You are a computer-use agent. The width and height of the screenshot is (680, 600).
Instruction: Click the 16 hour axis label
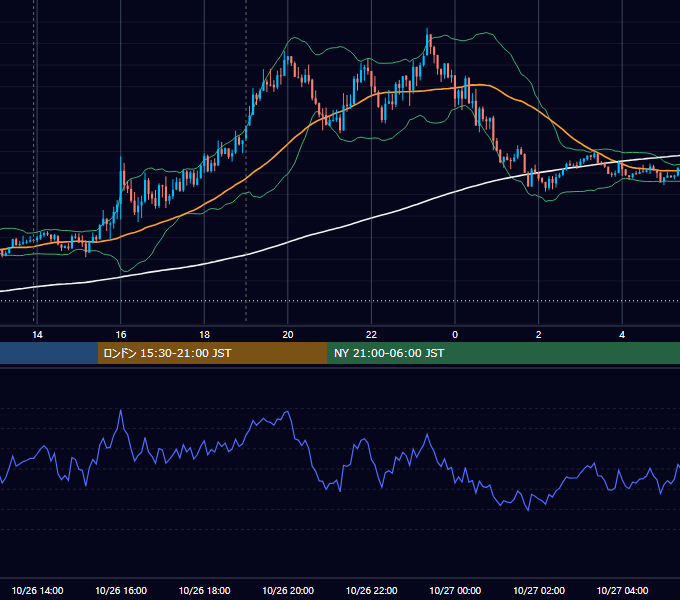121,335
